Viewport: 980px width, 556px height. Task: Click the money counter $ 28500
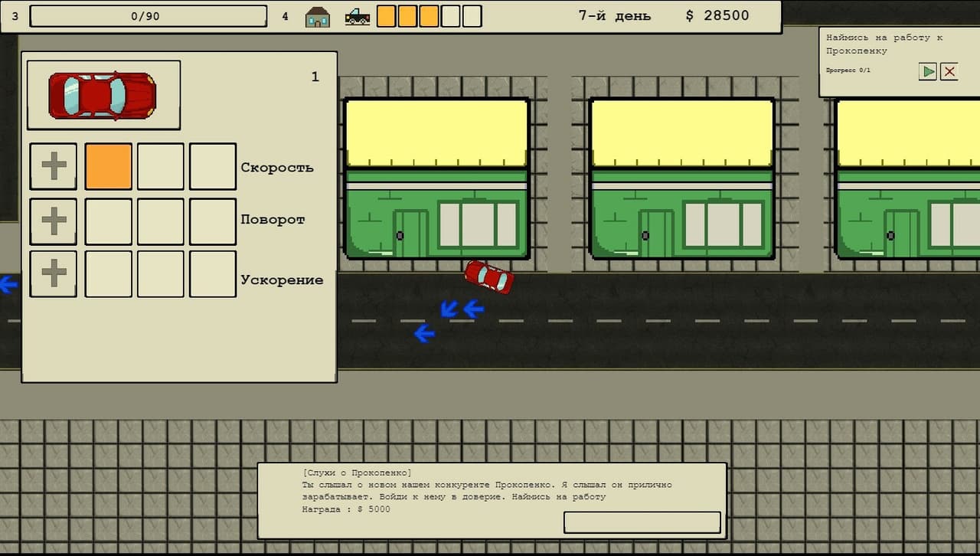(717, 15)
